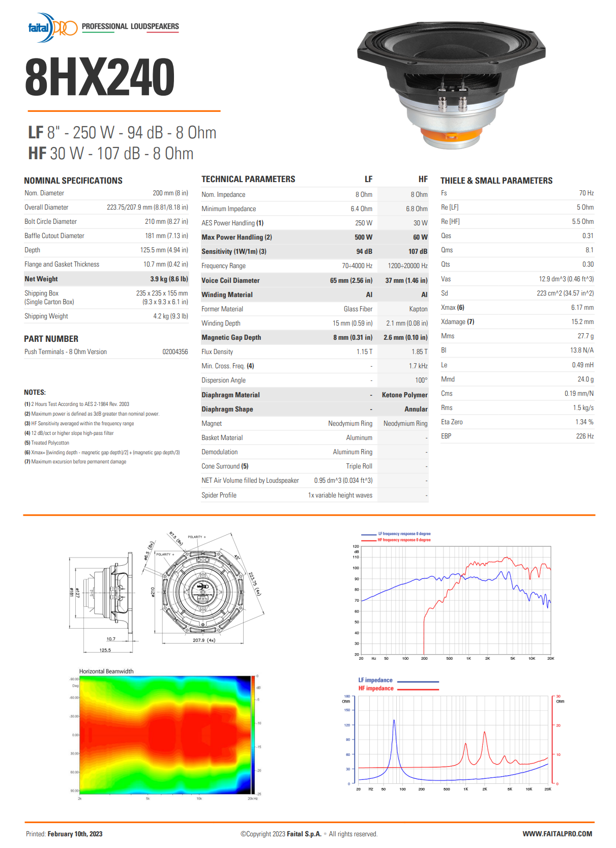The image size is (616, 848).
Task: Click the Depth value 125.5 mm (4.94 in)
Action: (x=164, y=250)
